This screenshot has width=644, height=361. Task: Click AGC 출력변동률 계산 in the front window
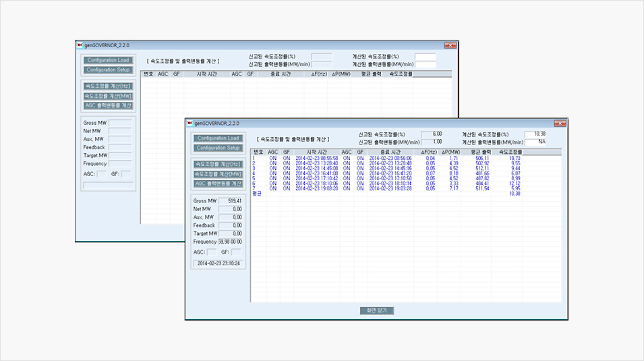click(x=218, y=184)
